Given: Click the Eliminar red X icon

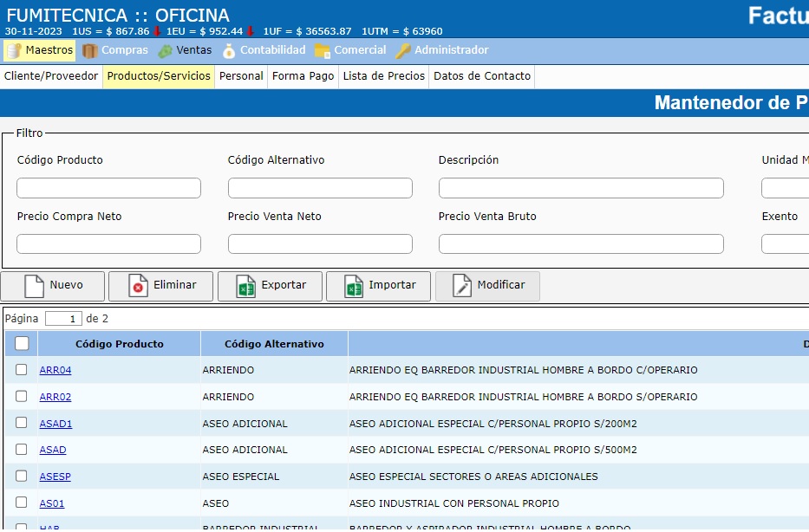Looking at the screenshot, I should pos(138,286).
